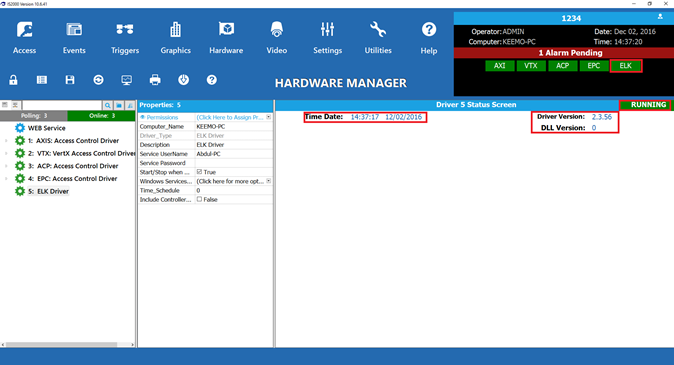Click the list view icon in toolbar

coord(42,80)
